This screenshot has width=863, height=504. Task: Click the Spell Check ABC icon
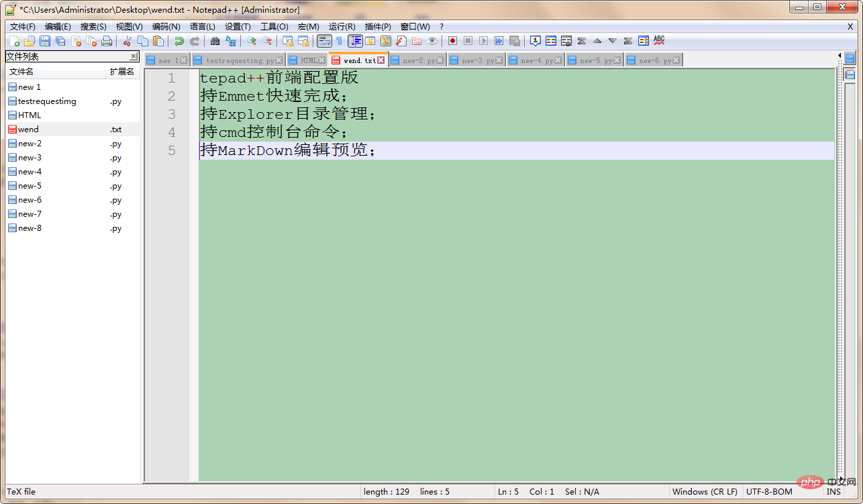pos(659,41)
